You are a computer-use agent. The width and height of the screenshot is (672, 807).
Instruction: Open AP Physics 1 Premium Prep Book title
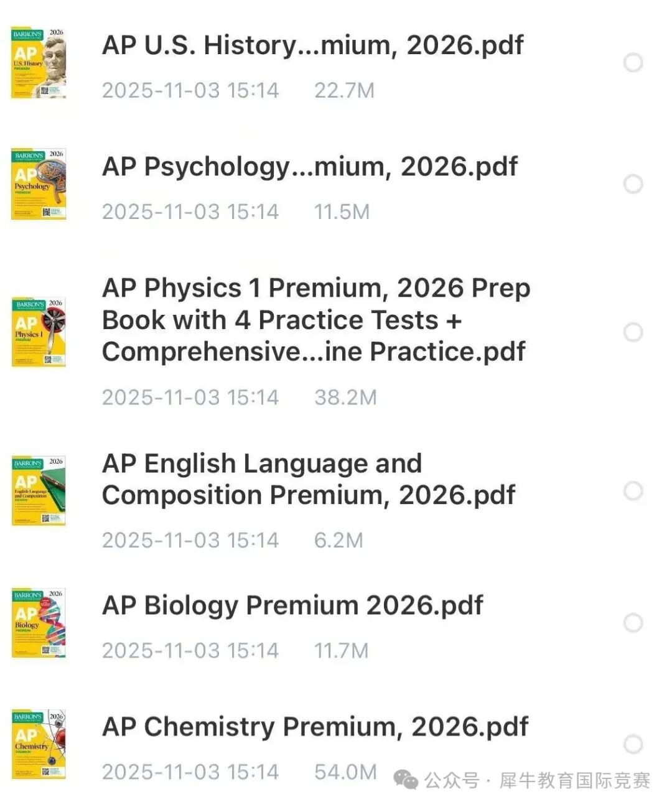point(315,320)
